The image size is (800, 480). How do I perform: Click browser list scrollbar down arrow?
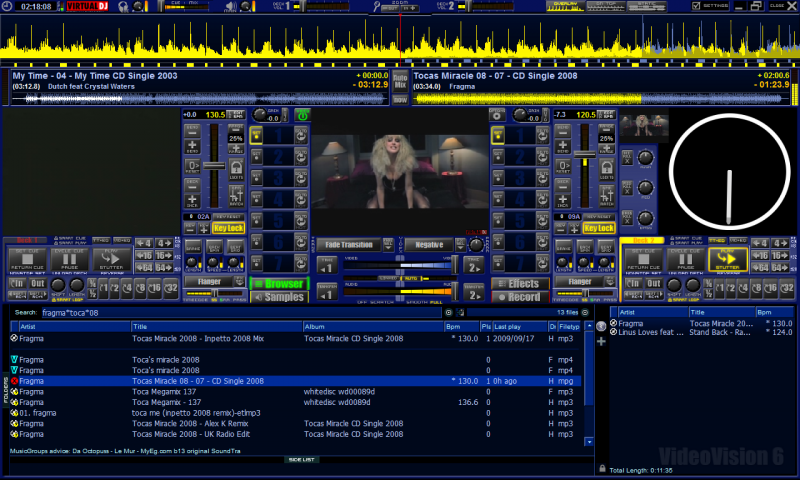pyautogui.click(x=589, y=442)
